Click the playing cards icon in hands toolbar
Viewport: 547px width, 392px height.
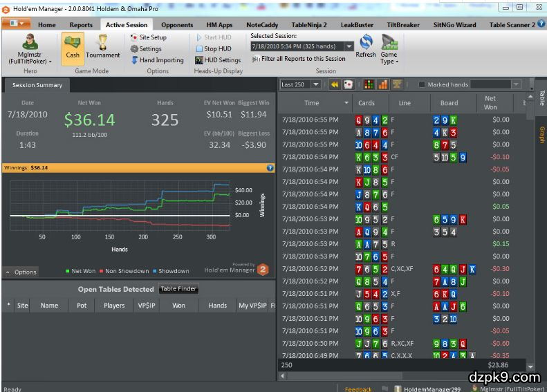[349, 84]
